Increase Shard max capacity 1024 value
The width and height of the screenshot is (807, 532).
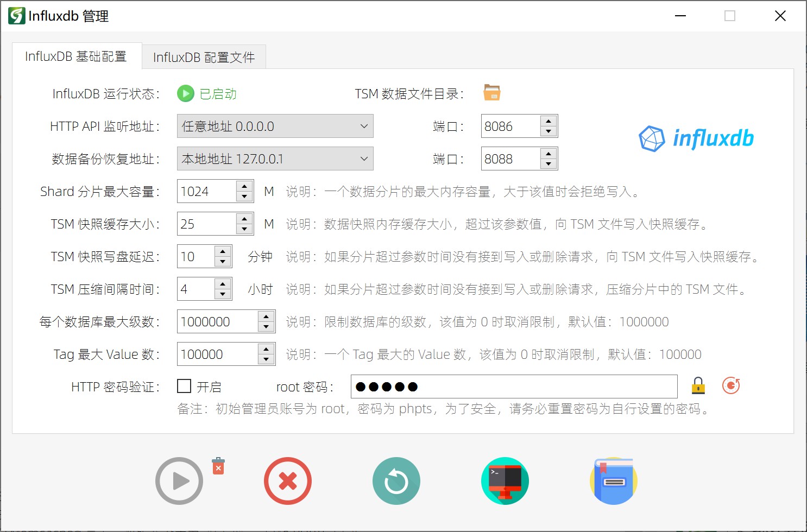click(x=244, y=186)
